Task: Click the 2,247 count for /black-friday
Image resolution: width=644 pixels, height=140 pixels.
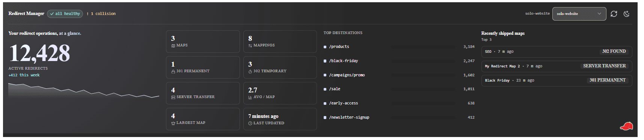Action: 469,61
